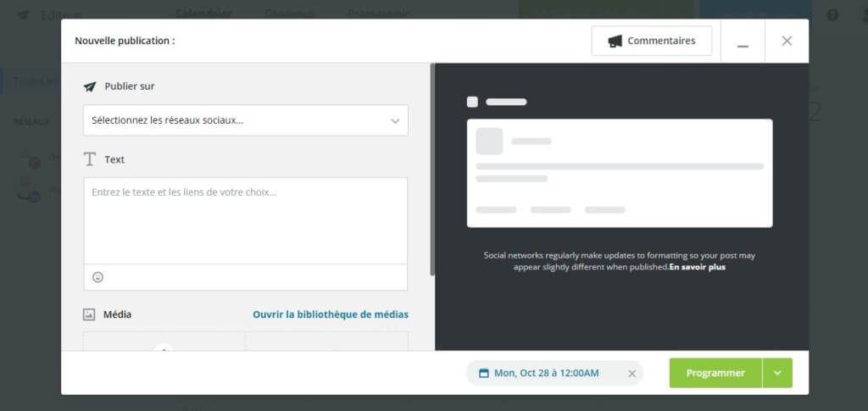
Task: Click the calendar icon in the schedule date
Action: coord(484,373)
